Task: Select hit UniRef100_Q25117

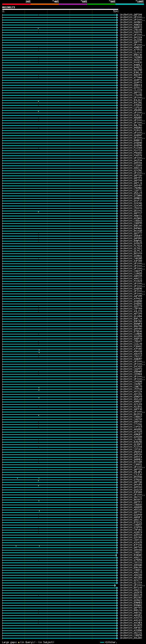Action: pos(131,87)
